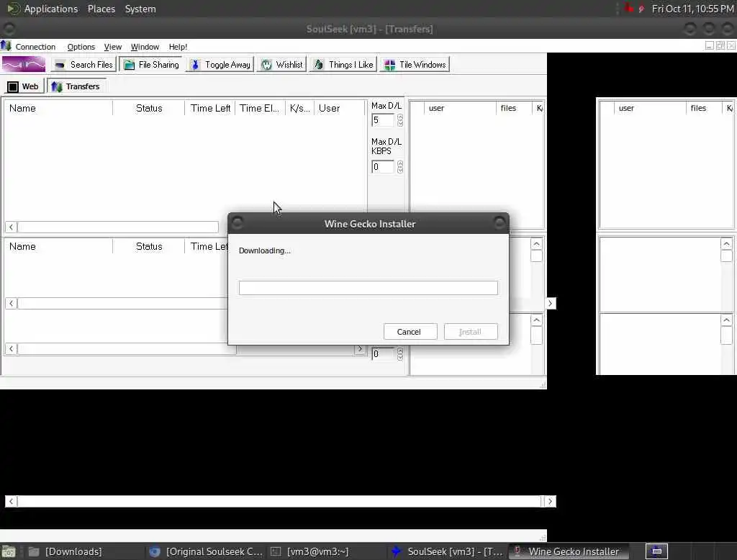Viewport: 737px width, 560px height.
Task: Click the show desktop icon in taskbar
Action: [9, 551]
